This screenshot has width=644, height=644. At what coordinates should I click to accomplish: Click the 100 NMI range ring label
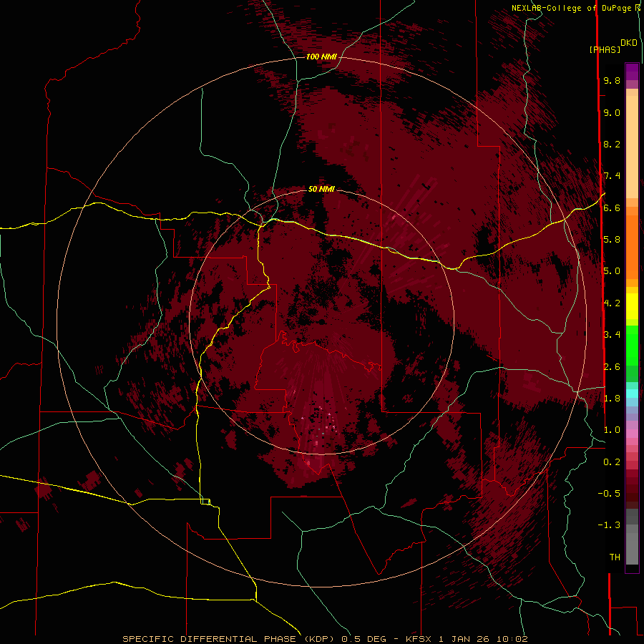[x=321, y=57]
